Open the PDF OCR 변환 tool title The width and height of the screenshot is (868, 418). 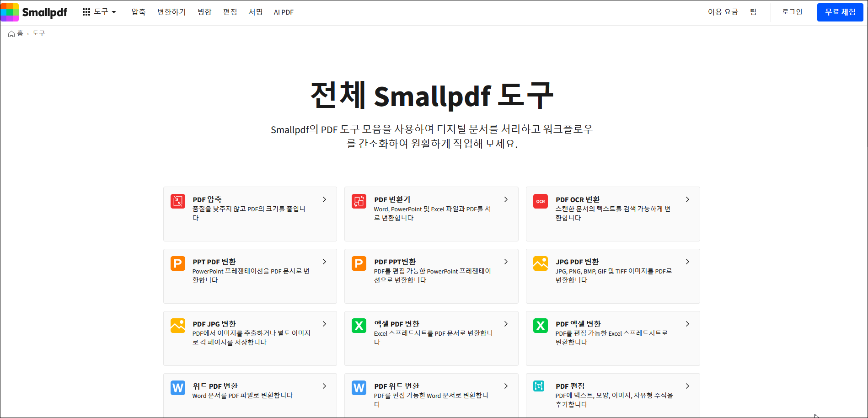(x=578, y=199)
